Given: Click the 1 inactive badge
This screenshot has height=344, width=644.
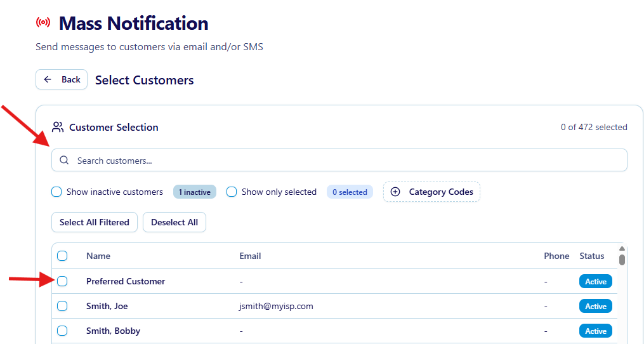Looking at the screenshot, I should point(194,192).
